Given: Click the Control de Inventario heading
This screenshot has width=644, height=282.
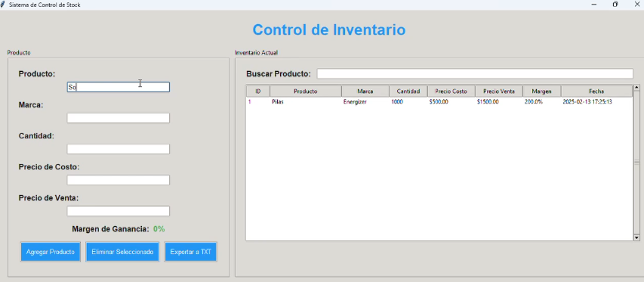Looking at the screenshot, I should (329, 29).
